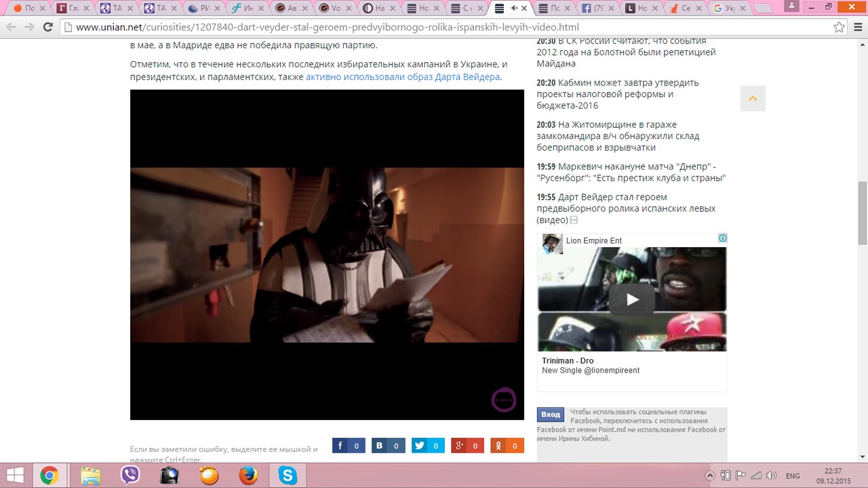Open network signal status in tray
Viewport: 868px width, 488px height.
(x=756, y=476)
